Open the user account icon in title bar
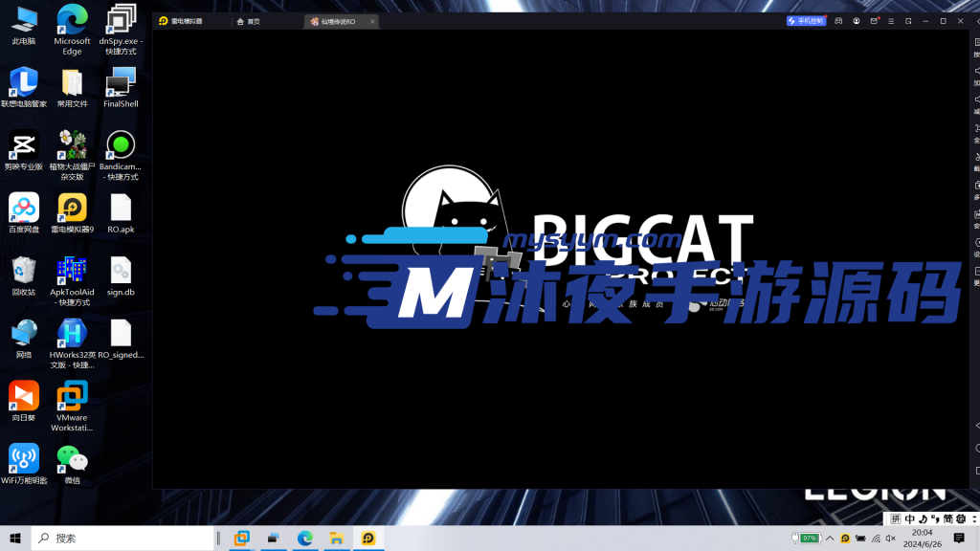Screen dimensions: 980x551 click(x=857, y=21)
